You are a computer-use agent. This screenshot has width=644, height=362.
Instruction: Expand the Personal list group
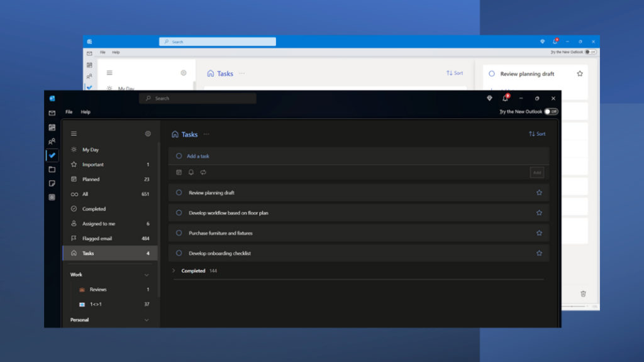pyautogui.click(x=147, y=319)
